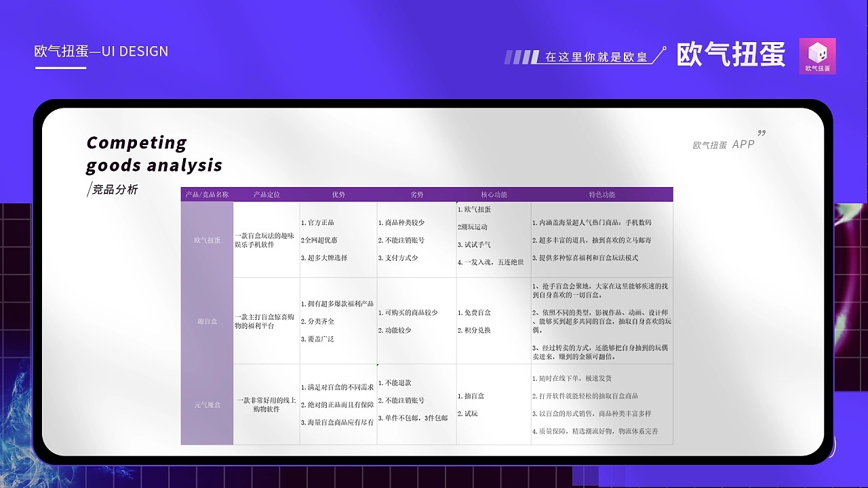
Task: Select the '核心功能' column header
Action: click(494, 195)
